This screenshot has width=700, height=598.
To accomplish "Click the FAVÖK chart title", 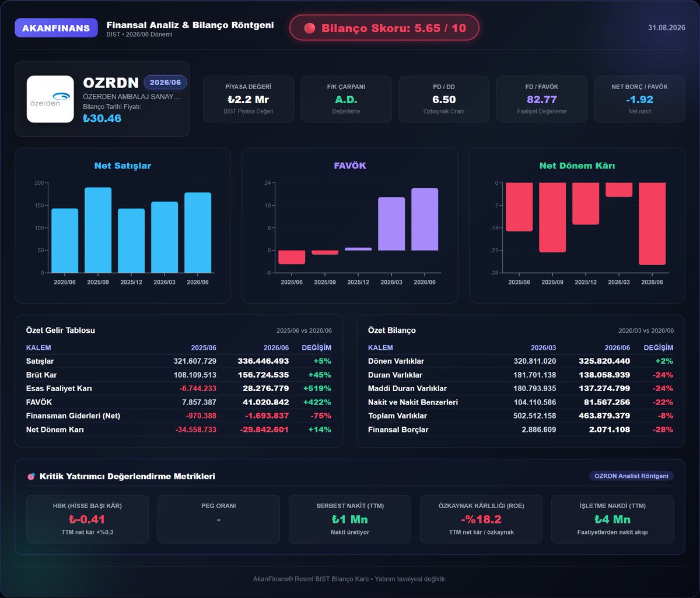I will [350, 166].
